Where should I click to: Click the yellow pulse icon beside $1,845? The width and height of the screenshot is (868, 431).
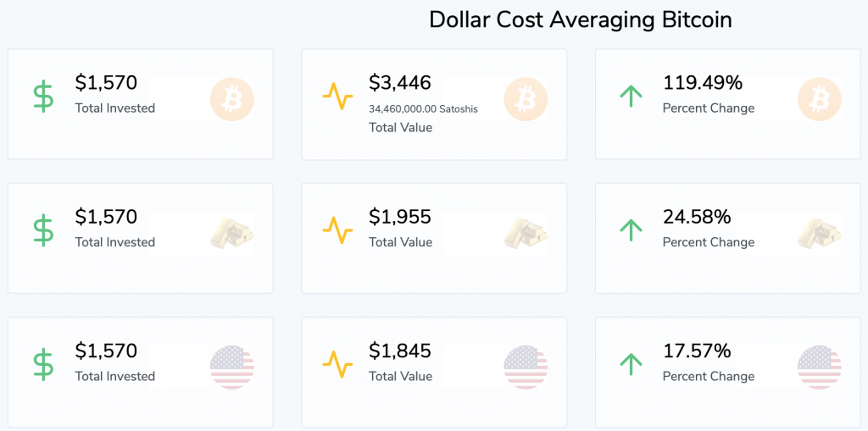[x=337, y=364]
